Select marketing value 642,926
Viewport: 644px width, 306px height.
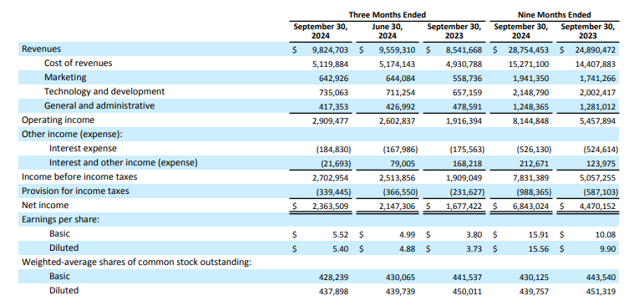tap(333, 78)
